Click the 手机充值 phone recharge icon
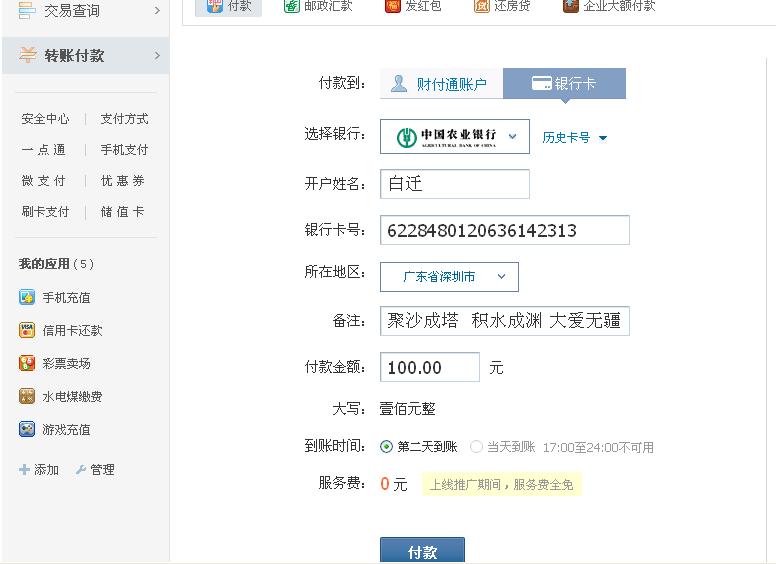 [x=27, y=297]
